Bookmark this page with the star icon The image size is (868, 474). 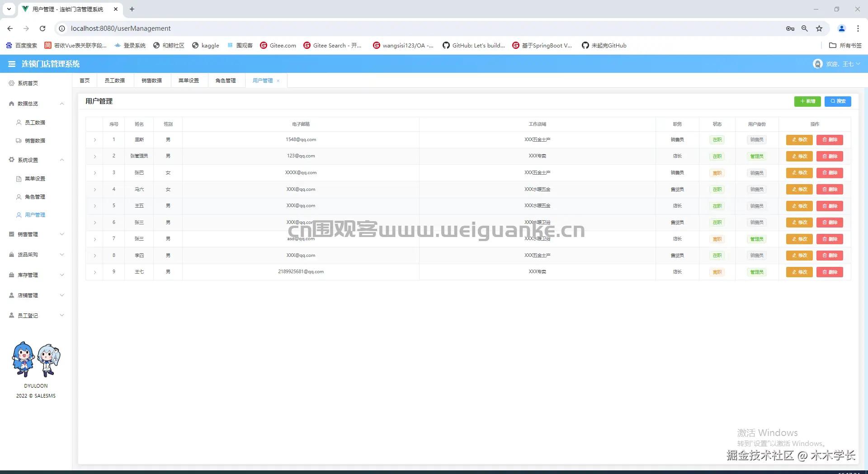pyautogui.click(x=819, y=28)
